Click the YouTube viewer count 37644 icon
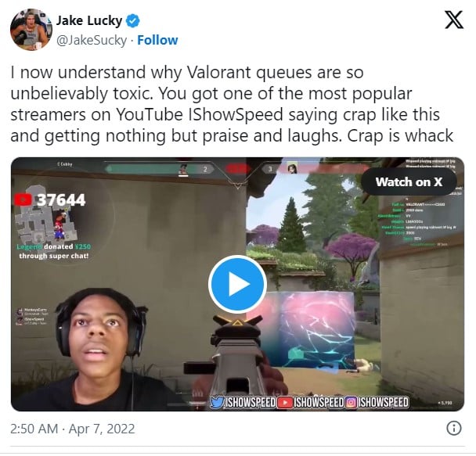This screenshot has width=476, height=456. (x=23, y=199)
